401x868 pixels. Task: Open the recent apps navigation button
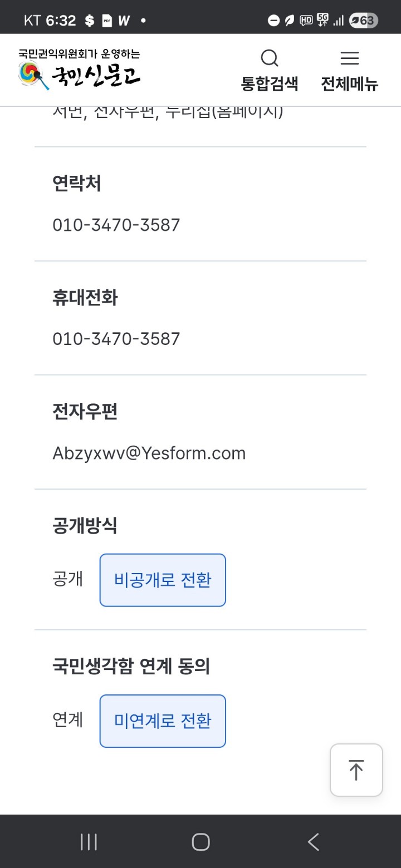(89, 842)
